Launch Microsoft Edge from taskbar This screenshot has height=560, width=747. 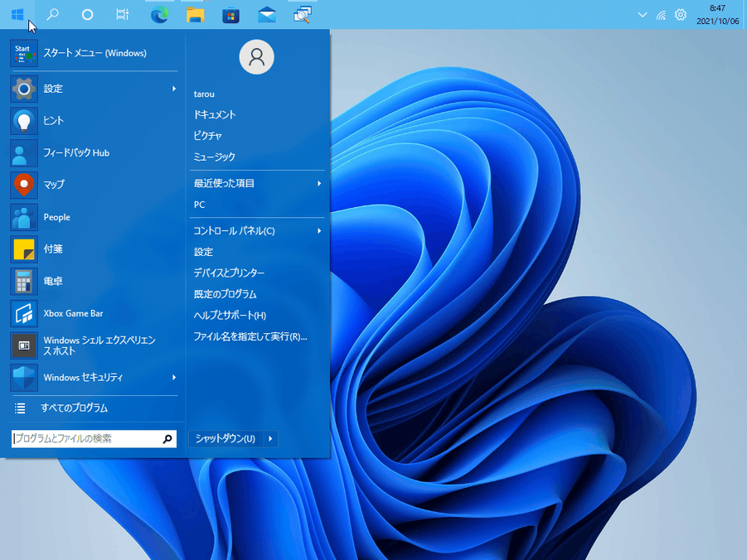point(159,15)
